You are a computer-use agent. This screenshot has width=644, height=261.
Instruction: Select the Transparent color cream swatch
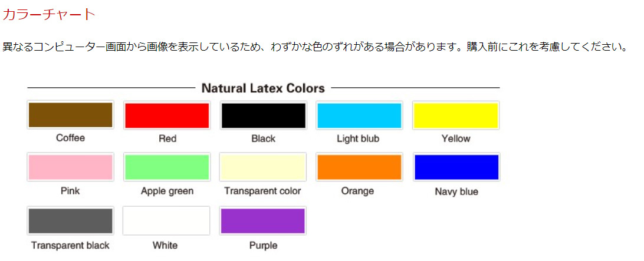pos(263,167)
